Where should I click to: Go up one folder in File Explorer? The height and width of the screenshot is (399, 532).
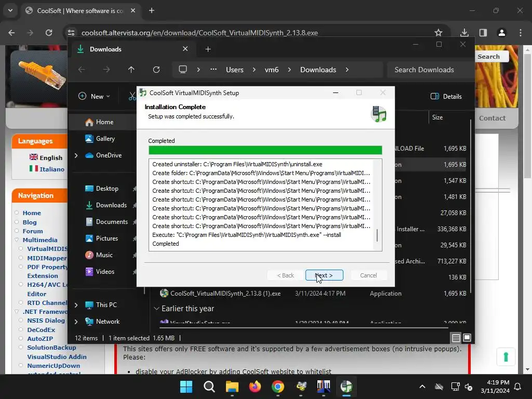(x=131, y=70)
